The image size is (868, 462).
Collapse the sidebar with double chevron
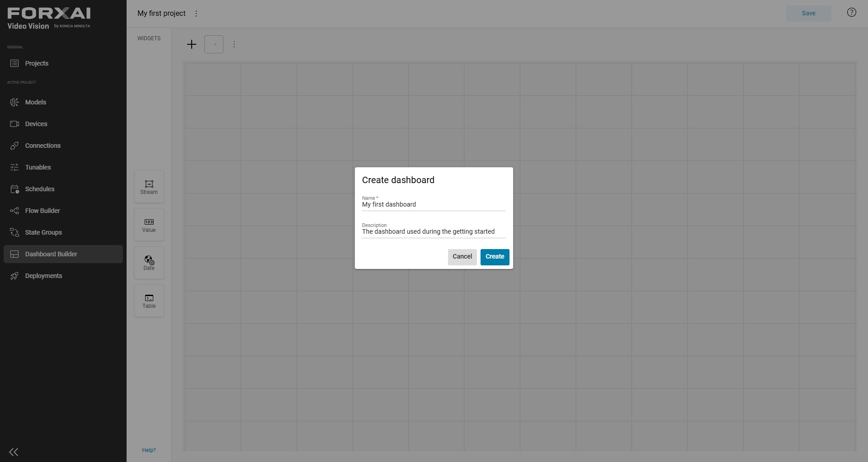point(14,452)
